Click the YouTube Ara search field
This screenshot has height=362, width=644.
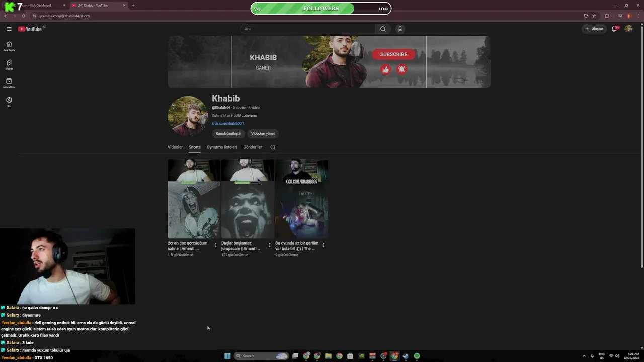point(307,29)
